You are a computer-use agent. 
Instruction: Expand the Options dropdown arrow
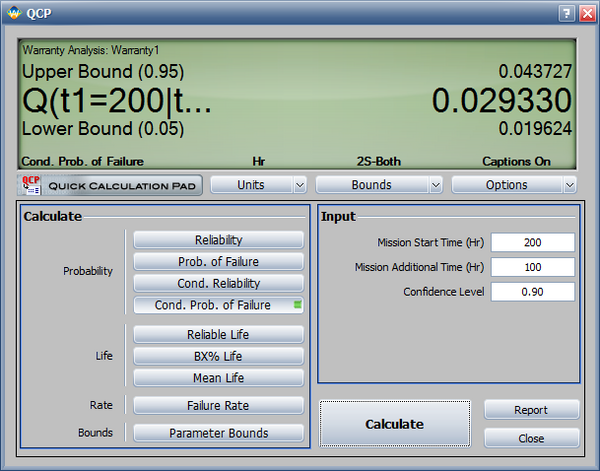(x=570, y=185)
